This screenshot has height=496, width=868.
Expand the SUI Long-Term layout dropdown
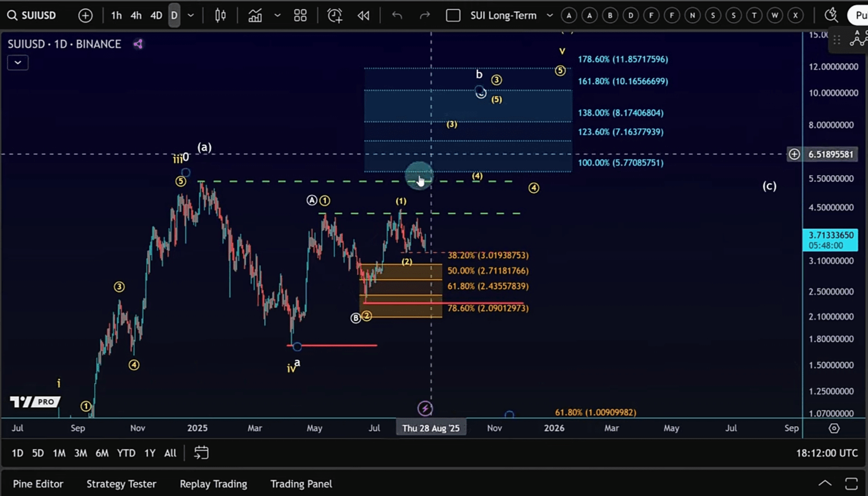[550, 16]
